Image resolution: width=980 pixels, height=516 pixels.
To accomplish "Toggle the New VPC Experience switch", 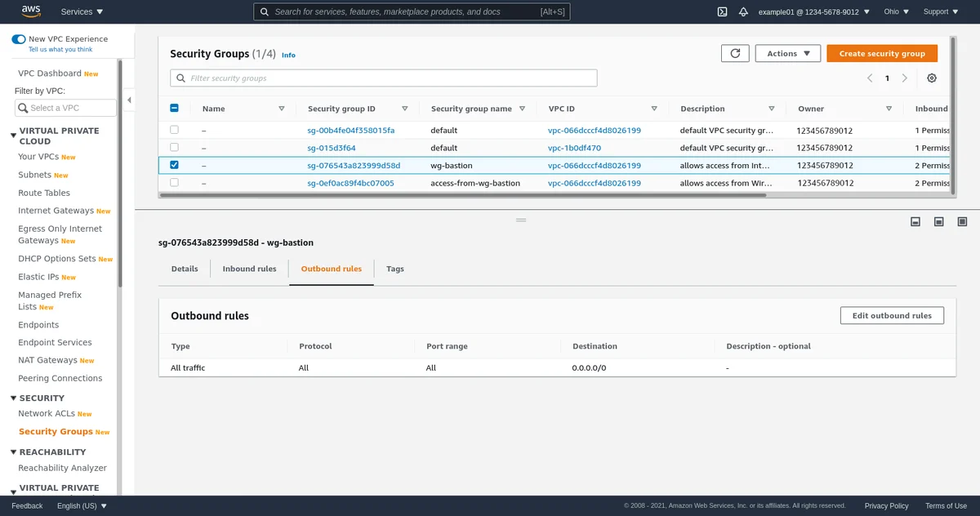I will coord(19,39).
